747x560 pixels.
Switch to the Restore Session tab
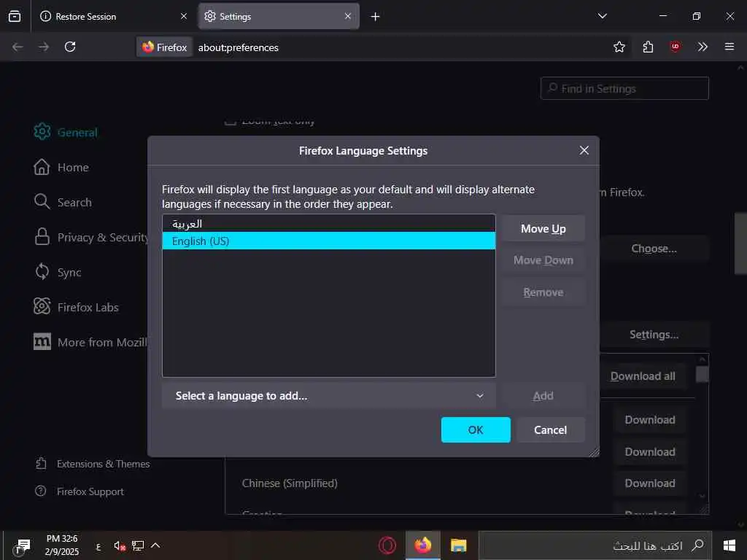pyautogui.click(x=113, y=16)
